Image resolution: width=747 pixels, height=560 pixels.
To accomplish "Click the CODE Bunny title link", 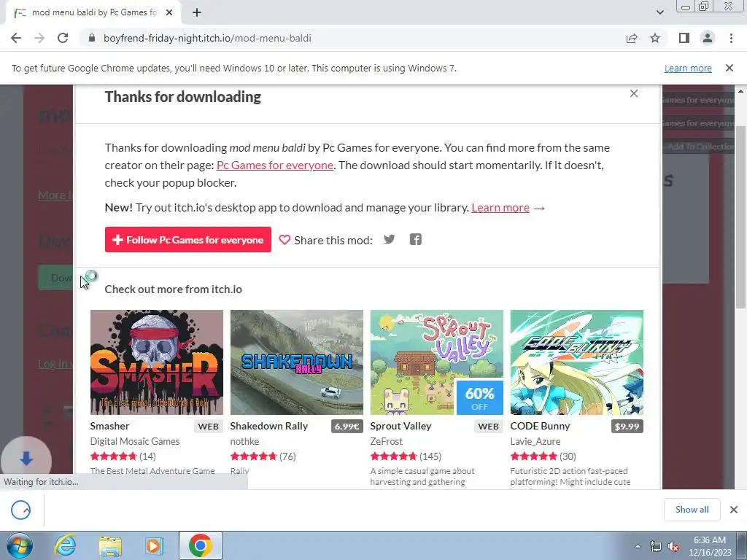I will pyautogui.click(x=541, y=426).
